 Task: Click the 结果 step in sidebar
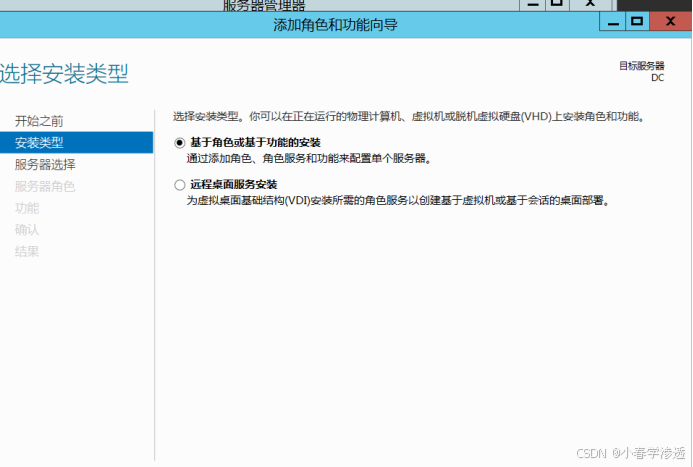click(27, 251)
